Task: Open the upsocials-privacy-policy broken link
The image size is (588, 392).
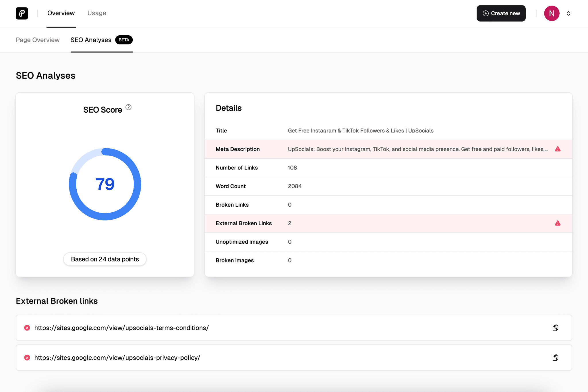Action: point(117,358)
